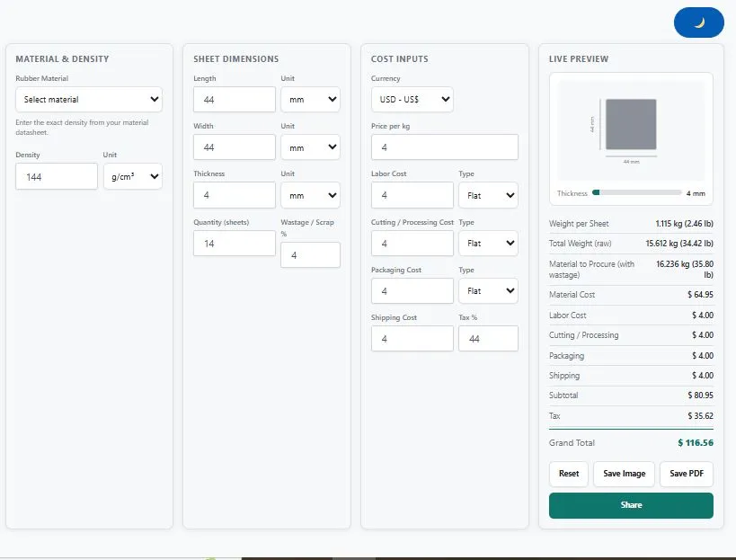Click the Quantity (sheets) field

point(235,244)
